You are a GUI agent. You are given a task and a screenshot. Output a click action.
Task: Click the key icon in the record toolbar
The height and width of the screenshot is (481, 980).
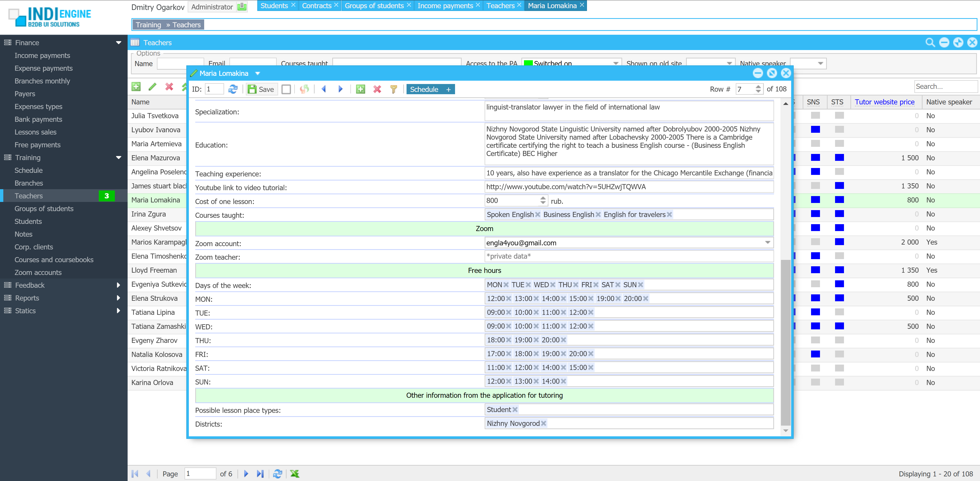pyautogui.click(x=393, y=89)
